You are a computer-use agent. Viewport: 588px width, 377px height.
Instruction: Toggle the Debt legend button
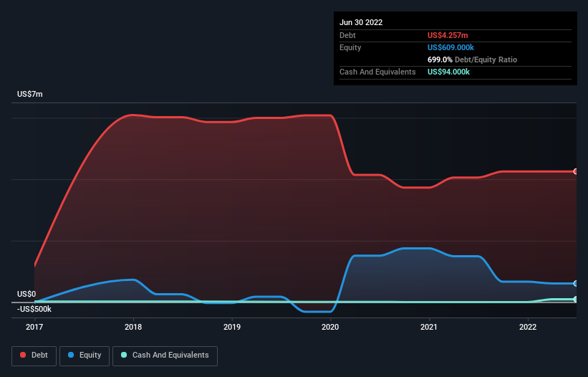34,355
